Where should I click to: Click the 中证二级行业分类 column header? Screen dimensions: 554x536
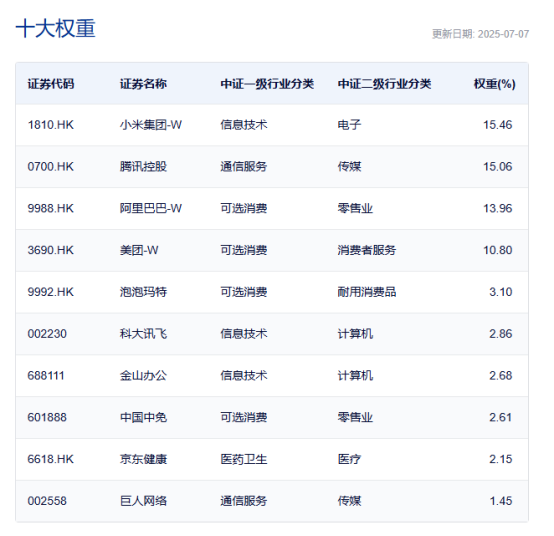[384, 84]
